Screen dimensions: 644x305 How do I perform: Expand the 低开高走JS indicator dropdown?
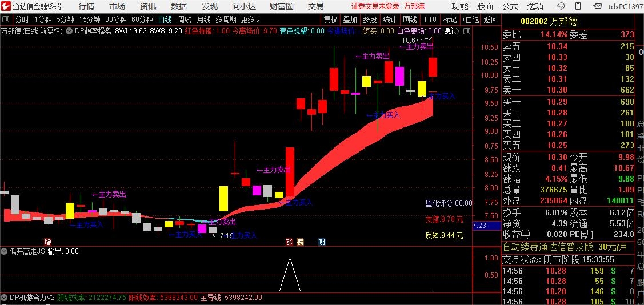click(5, 251)
